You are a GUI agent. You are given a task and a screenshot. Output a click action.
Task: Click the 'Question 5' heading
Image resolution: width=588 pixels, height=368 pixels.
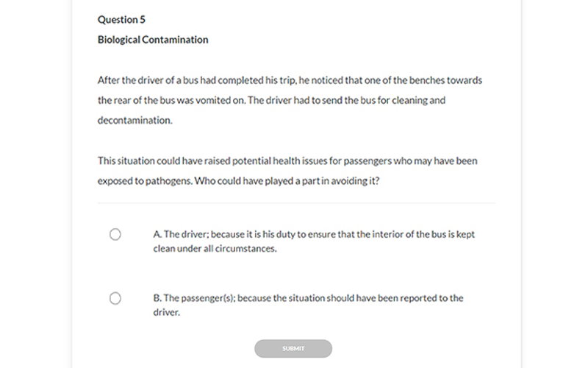click(121, 20)
